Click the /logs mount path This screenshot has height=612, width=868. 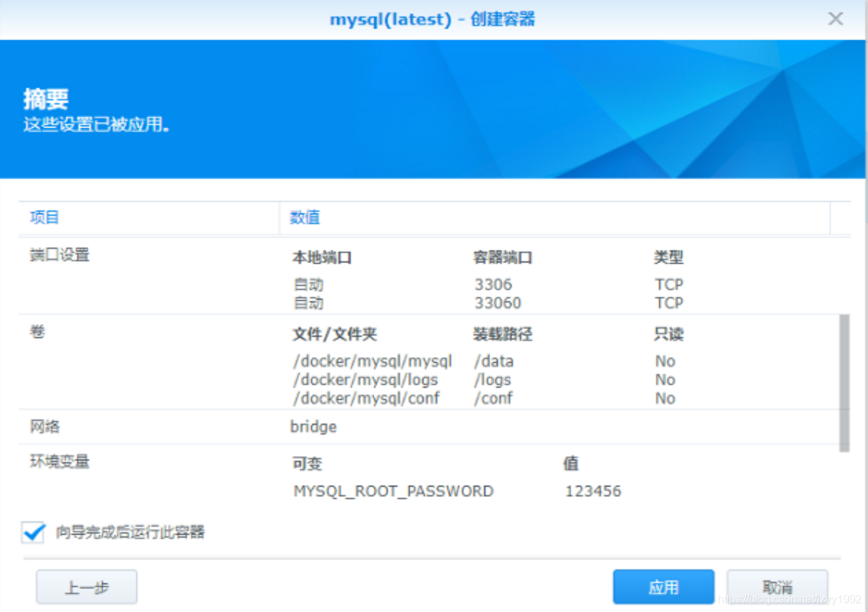[492, 380]
